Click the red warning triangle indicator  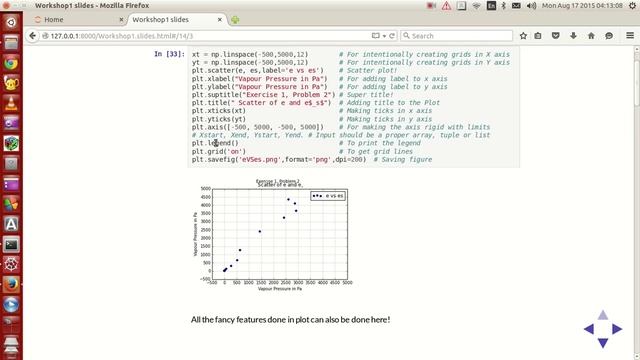click(446, 6)
